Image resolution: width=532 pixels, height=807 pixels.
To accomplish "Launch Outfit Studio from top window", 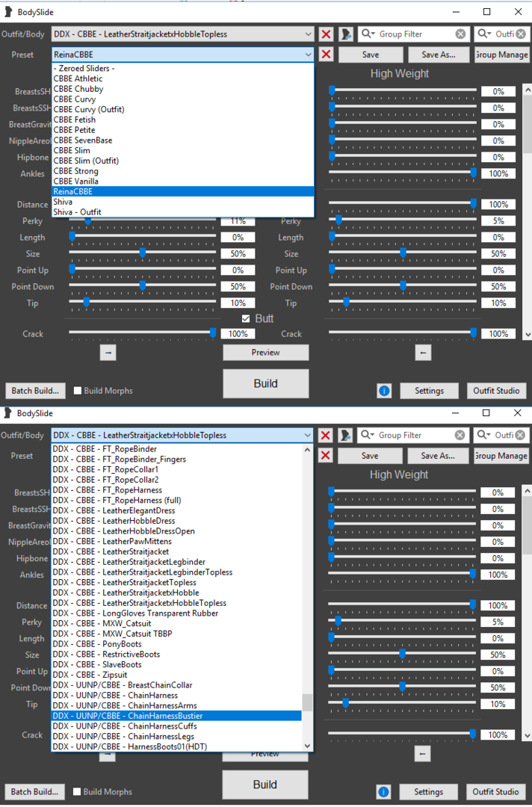I will pos(496,391).
